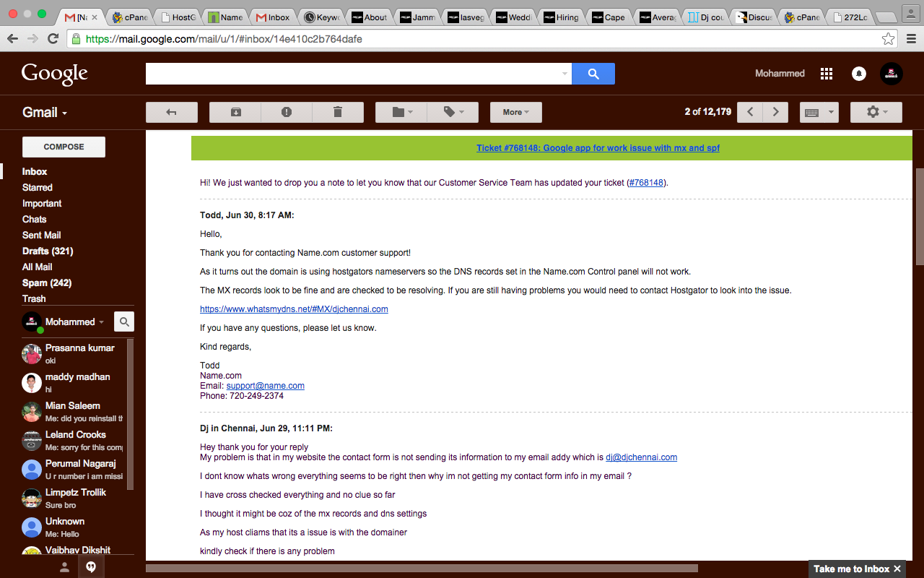Screen dimensions: 924x578
Task: Show Hangouts conversations icon at bottom
Action: point(91,567)
